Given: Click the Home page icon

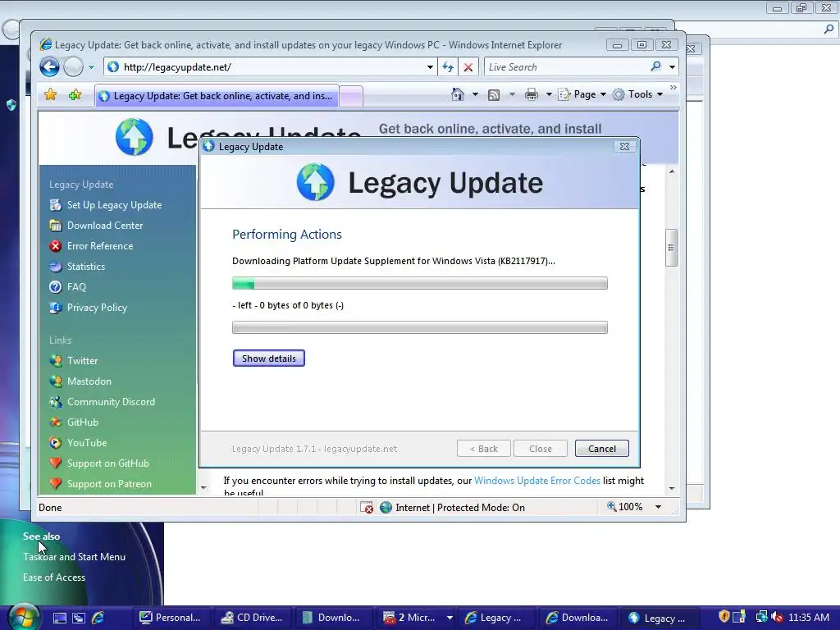Looking at the screenshot, I should [x=457, y=95].
